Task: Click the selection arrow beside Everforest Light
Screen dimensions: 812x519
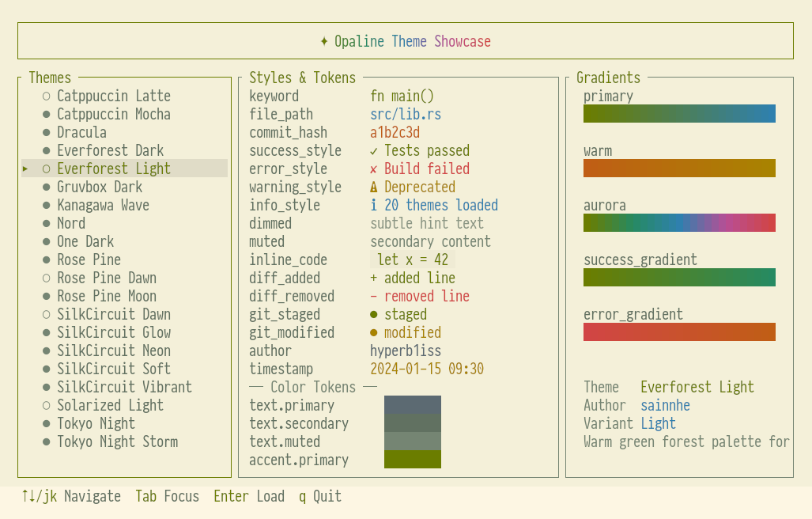Action: [x=25, y=169]
